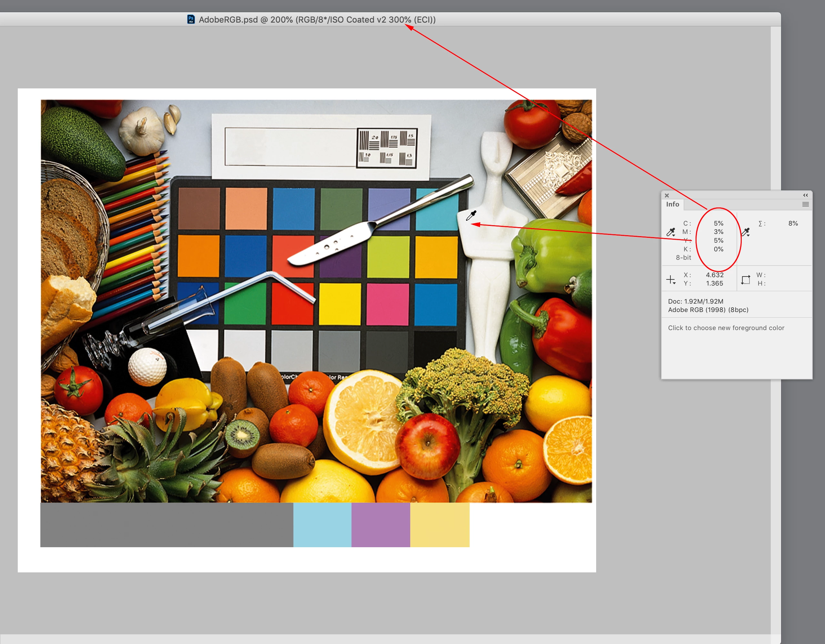Sample the orange patch in ColorChecker's second row
This screenshot has width=825, height=644.
click(199, 256)
